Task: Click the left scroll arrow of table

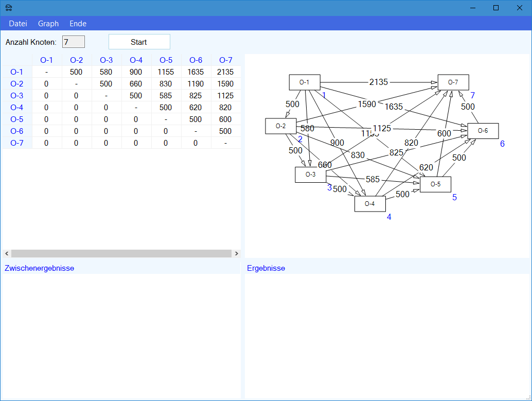Action: (7, 254)
